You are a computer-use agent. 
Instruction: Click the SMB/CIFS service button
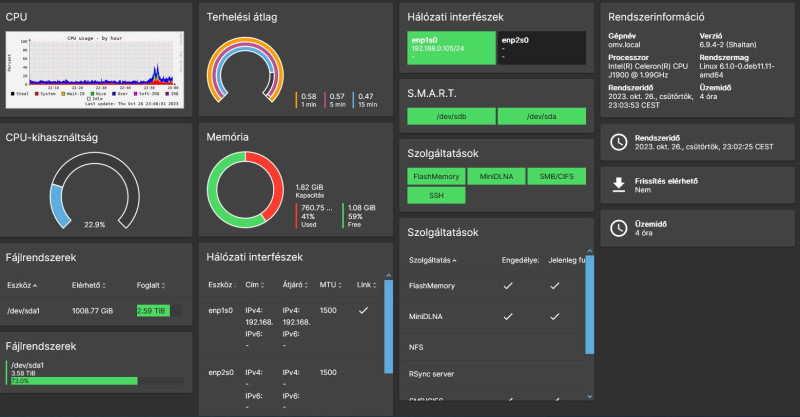(x=556, y=176)
